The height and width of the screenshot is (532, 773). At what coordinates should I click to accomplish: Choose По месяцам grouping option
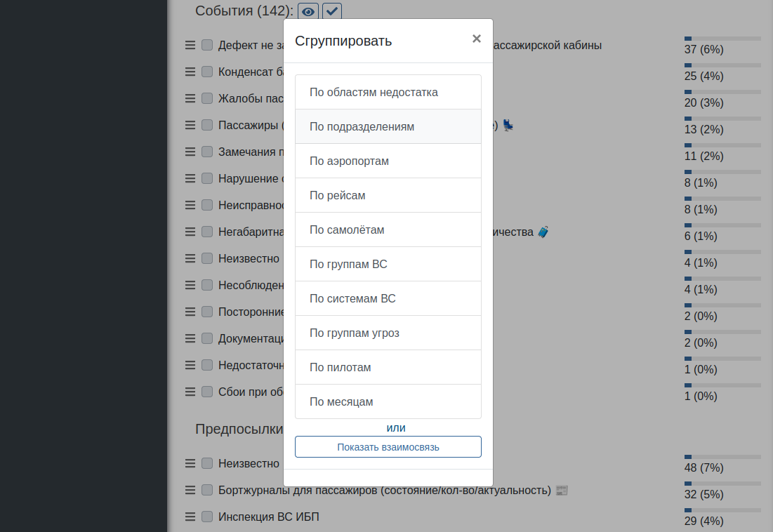click(388, 401)
